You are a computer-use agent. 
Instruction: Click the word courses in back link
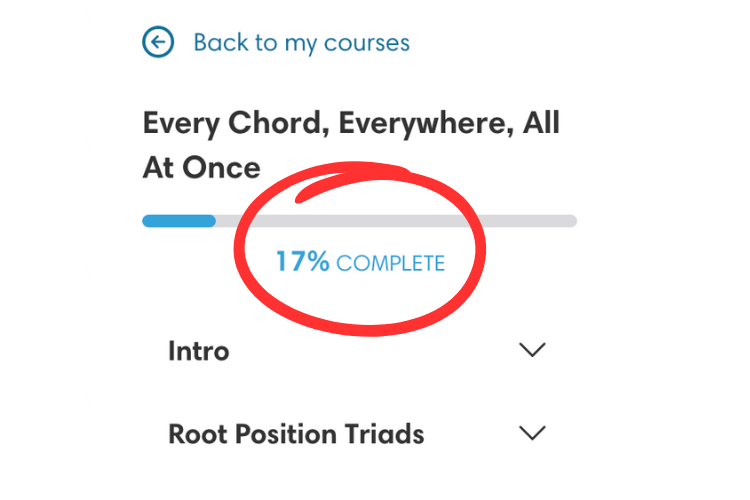click(371, 43)
